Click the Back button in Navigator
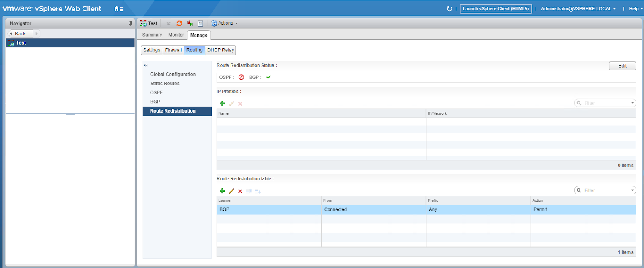The width and height of the screenshot is (644, 268). click(19, 34)
